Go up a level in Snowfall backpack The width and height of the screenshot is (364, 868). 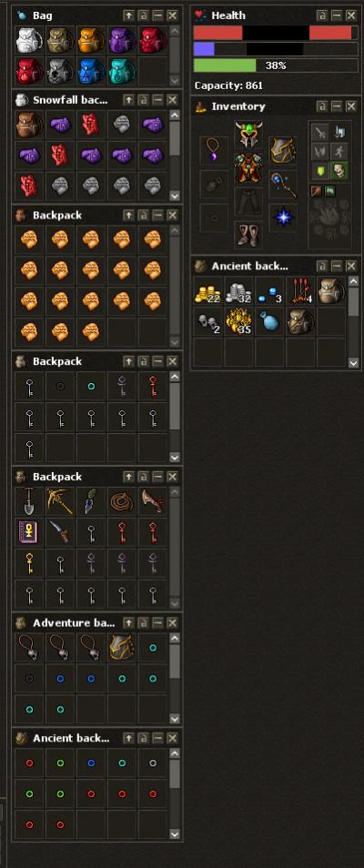pos(128,100)
